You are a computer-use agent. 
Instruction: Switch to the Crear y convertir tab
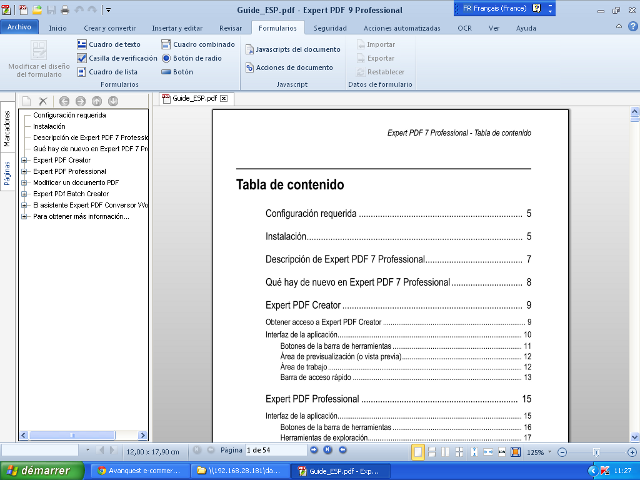click(x=109, y=28)
